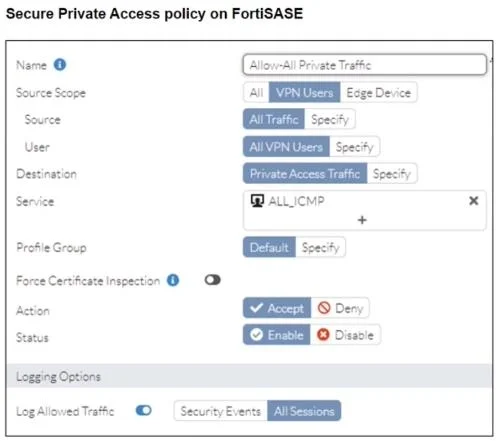Image resolution: width=499 pixels, height=441 pixels.
Task: Toggle Force Certificate Inspection switch
Action: (212, 280)
